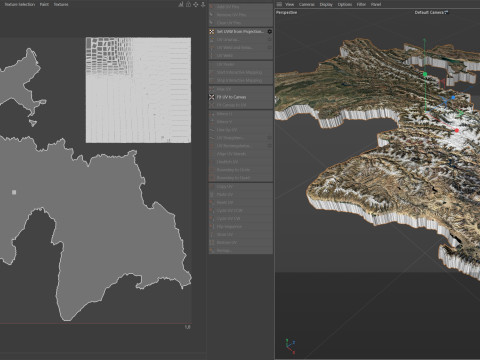Click the Cycle UV CW icon
Screen dimensions: 480x360
tap(211, 219)
